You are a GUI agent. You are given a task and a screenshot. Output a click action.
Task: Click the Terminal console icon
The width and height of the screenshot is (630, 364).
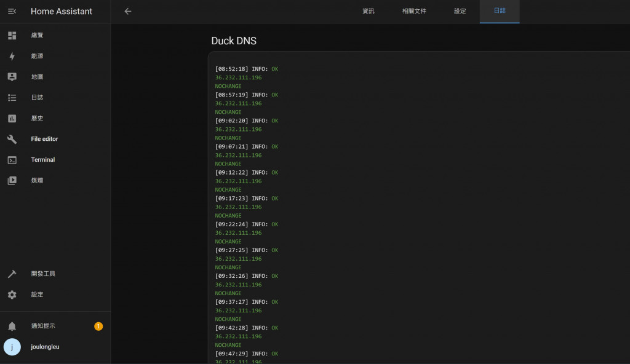[12, 160]
